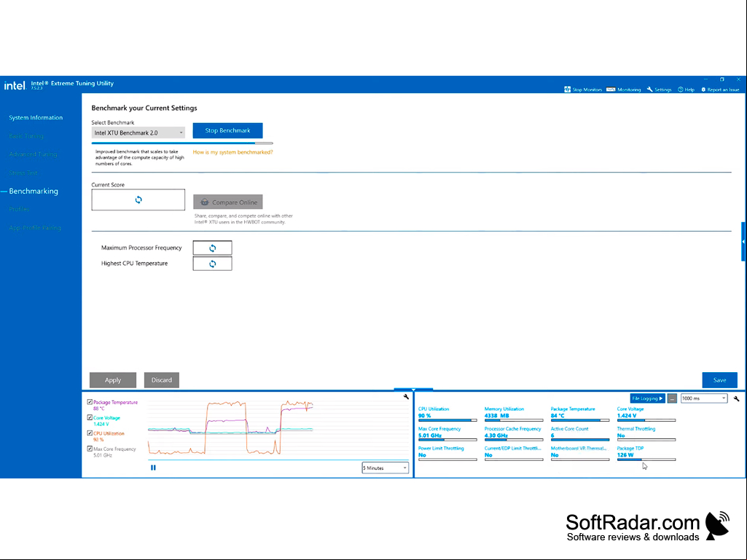The width and height of the screenshot is (747, 560).
Task: Open Profiles in the sidebar
Action: 19,209
